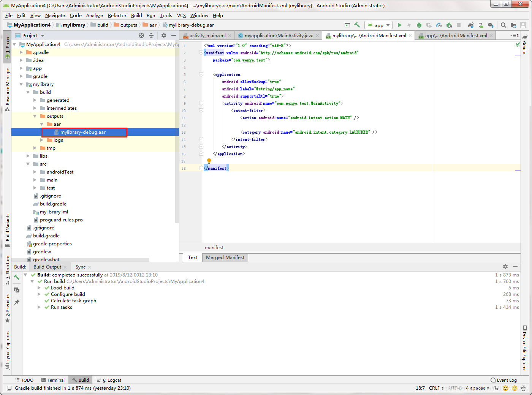
Task: Click Run with Coverage icon
Action: tap(429, 25)
